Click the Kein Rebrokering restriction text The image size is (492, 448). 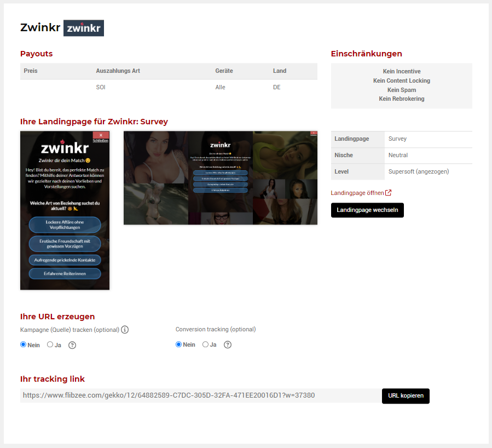402,99
